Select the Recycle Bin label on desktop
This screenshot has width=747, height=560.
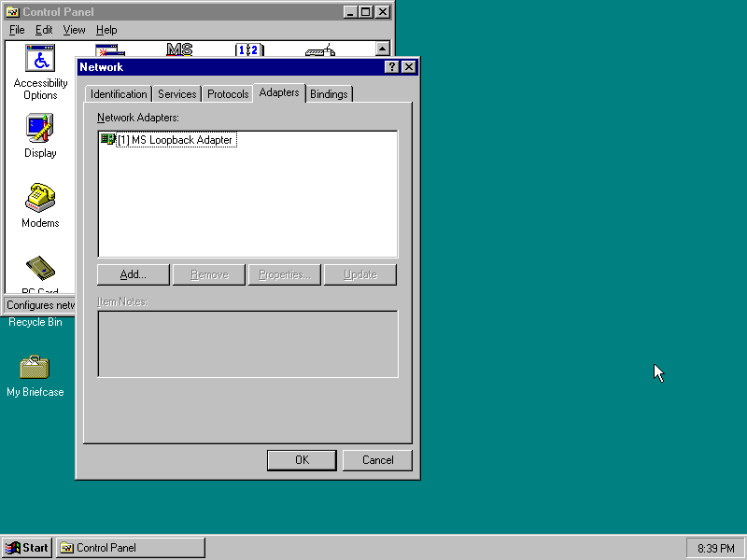point(35,322)
